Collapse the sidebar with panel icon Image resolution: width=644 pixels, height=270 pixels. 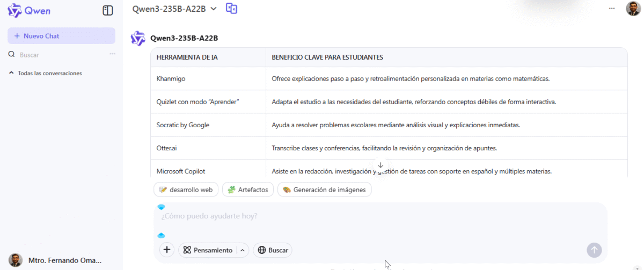108,10
